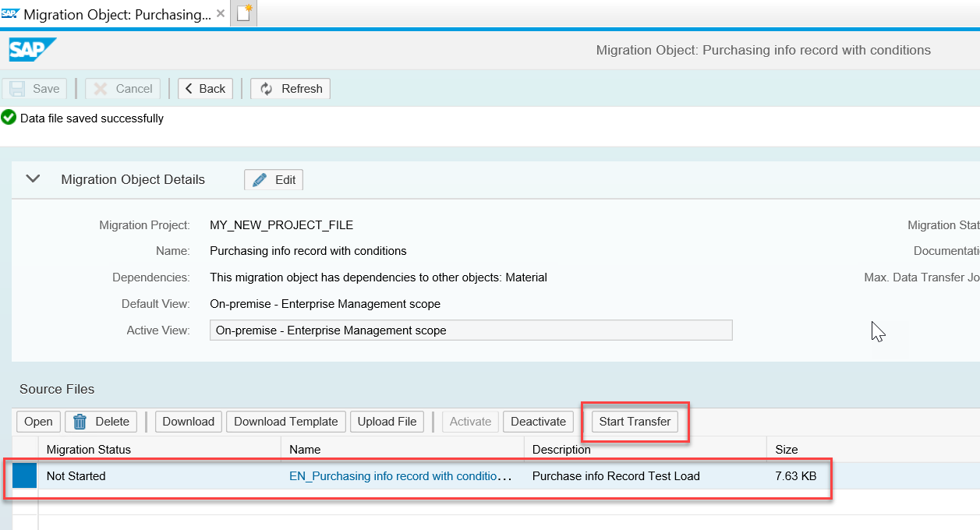Screen dimensions: 980x530
Task: Click the Source Files section heading
Action: (x=57, y=389)
